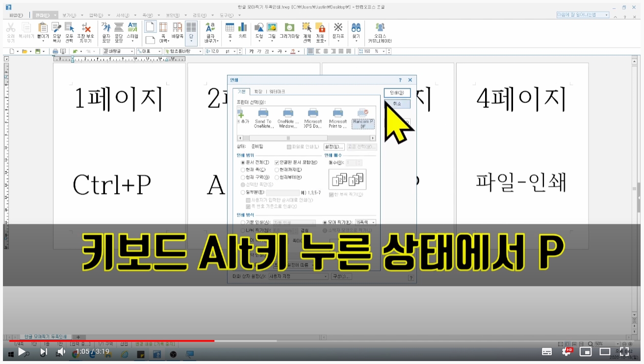This screenshot has width=644, height=364.
Task: Open the Format (서식) menu
Action: [123, 15]
